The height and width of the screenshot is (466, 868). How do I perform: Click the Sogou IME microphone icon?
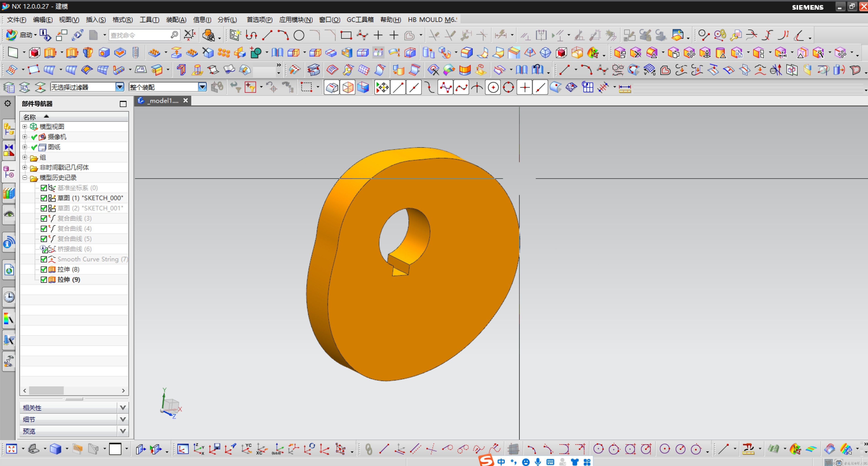pos(538,462)
